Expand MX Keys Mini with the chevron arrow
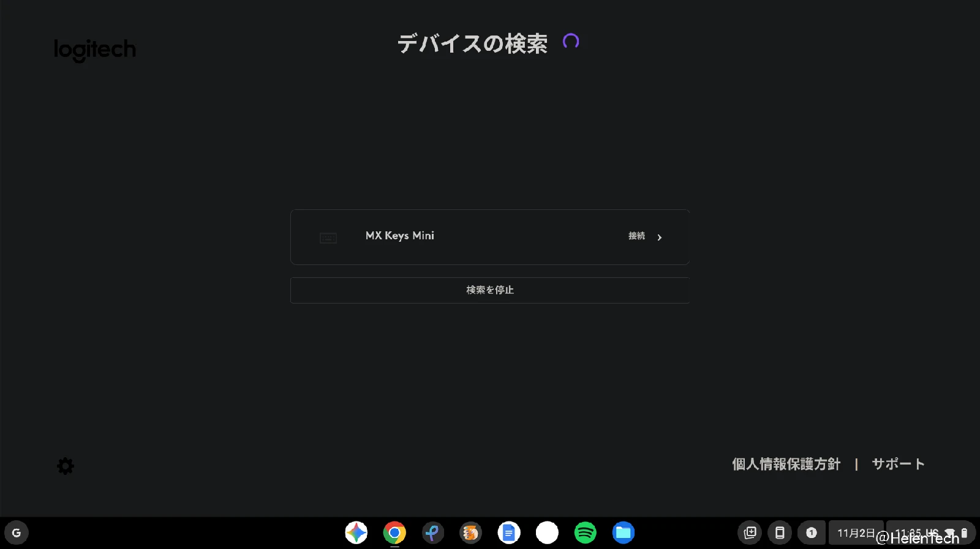The height and width of the screenshot is (549, 980). [x=660, y=237]
